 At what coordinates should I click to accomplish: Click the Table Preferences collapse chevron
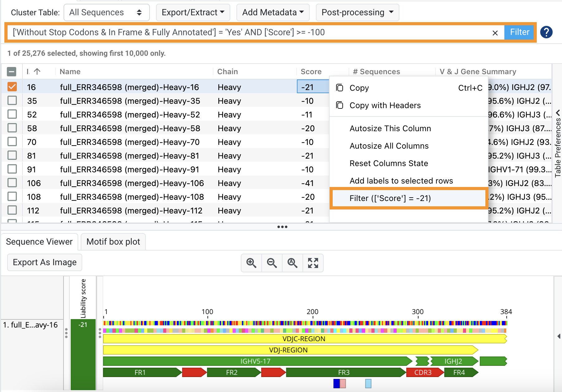tap(558, 112)
